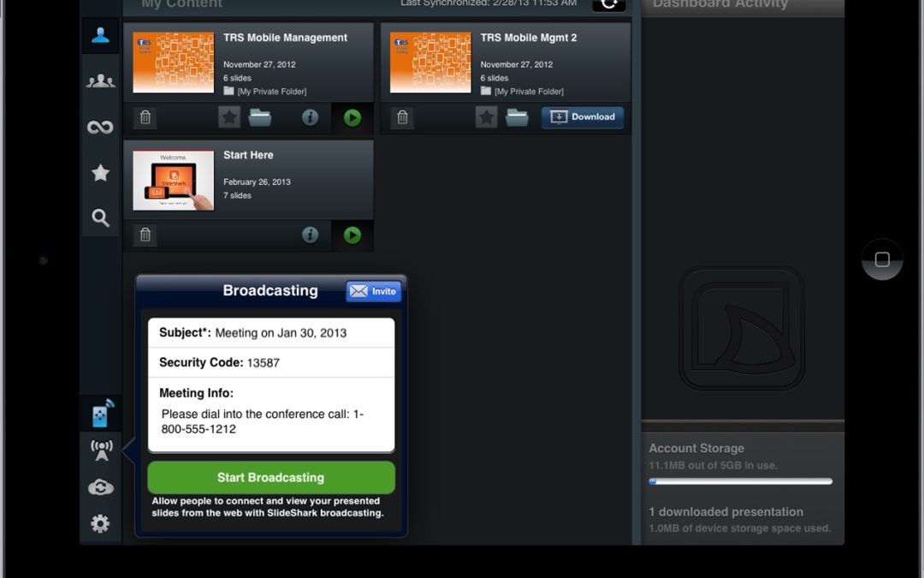The height and width of the screenshot is (578, 924).
Task: Favorite TRS Mobile Mgmt 2 with star icon
Action: coord(486,117)
